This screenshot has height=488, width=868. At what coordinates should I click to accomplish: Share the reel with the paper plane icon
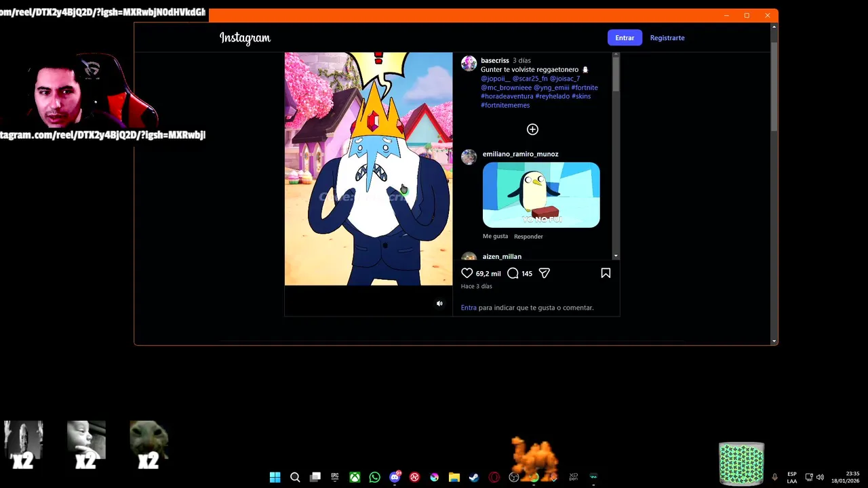pos(545,273)
